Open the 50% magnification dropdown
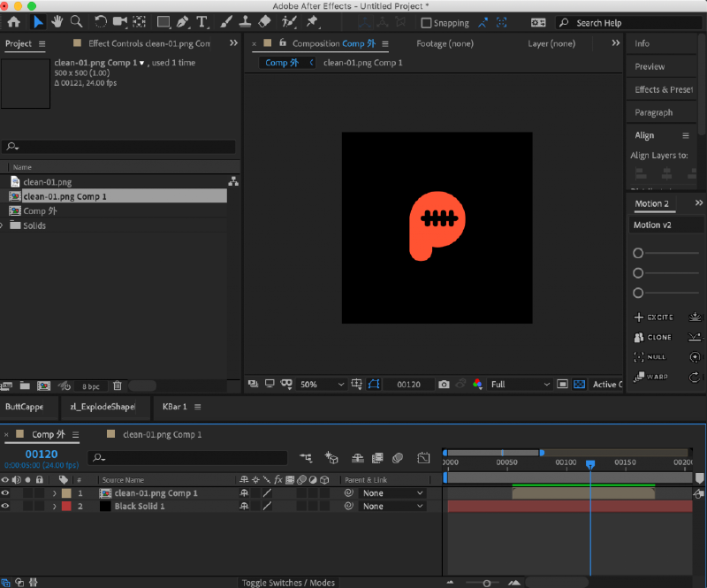707x588 pixels. coord(323,385)
